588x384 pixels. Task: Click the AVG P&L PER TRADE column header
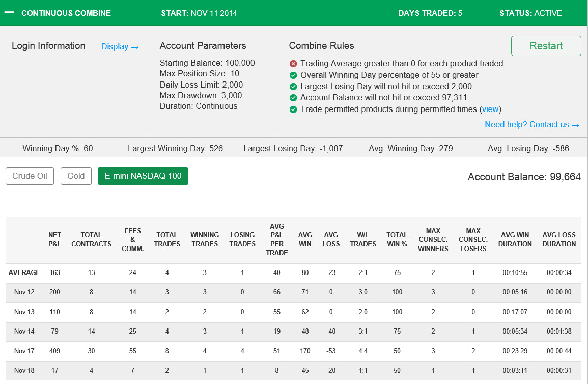point(277,239)
